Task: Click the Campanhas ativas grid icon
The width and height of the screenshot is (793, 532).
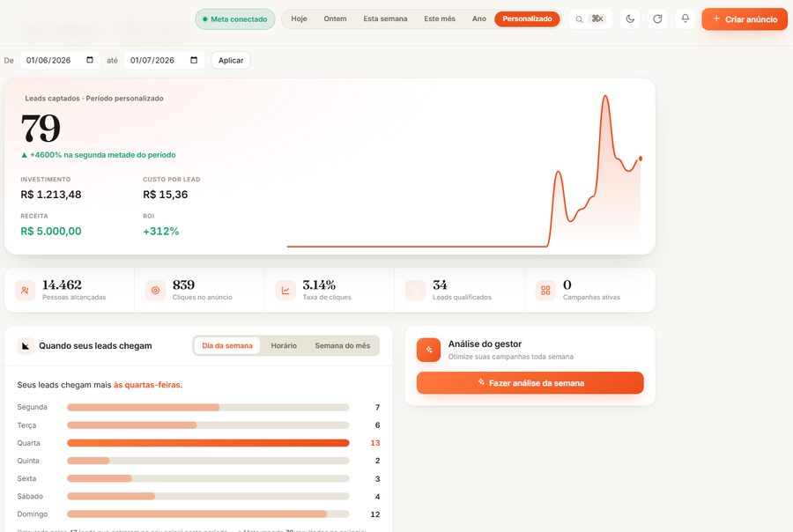Action: (545, 291)
